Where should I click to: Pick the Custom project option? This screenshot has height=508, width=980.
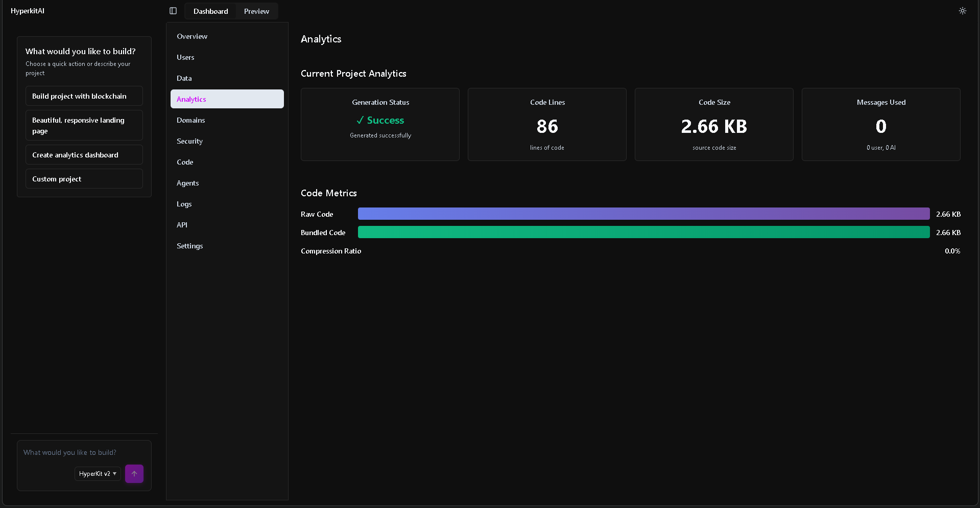pos(84,179)
